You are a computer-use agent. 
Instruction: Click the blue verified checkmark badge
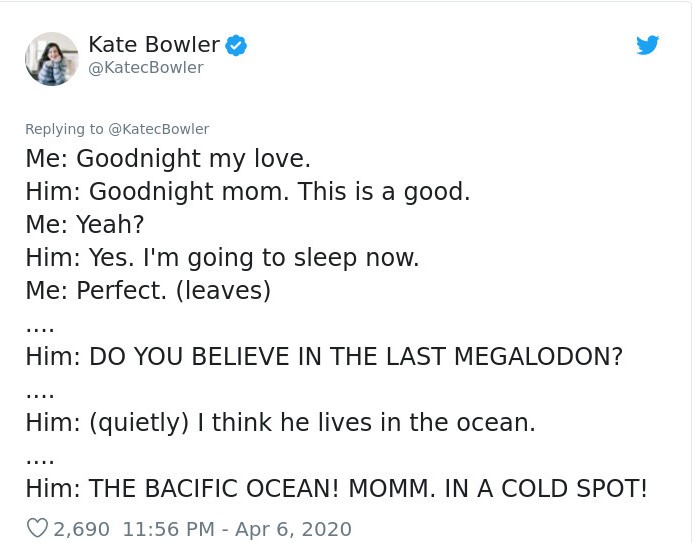pyautogui.click(x=236, y=45)
